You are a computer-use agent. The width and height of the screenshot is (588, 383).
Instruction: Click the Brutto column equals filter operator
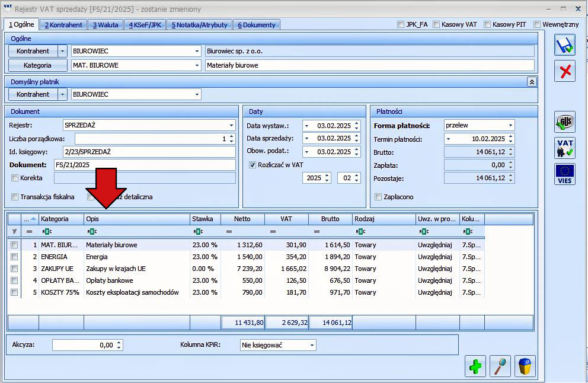[317, 231]
